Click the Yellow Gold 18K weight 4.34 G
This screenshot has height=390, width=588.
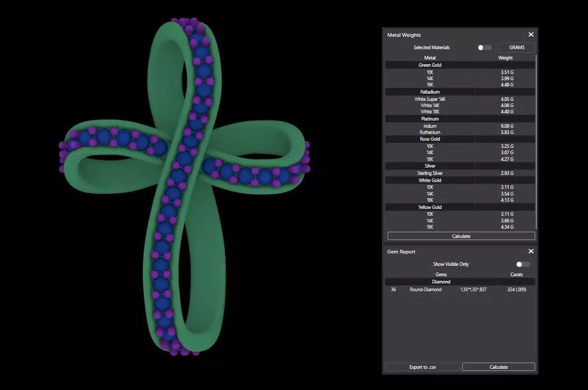(507, 227)
